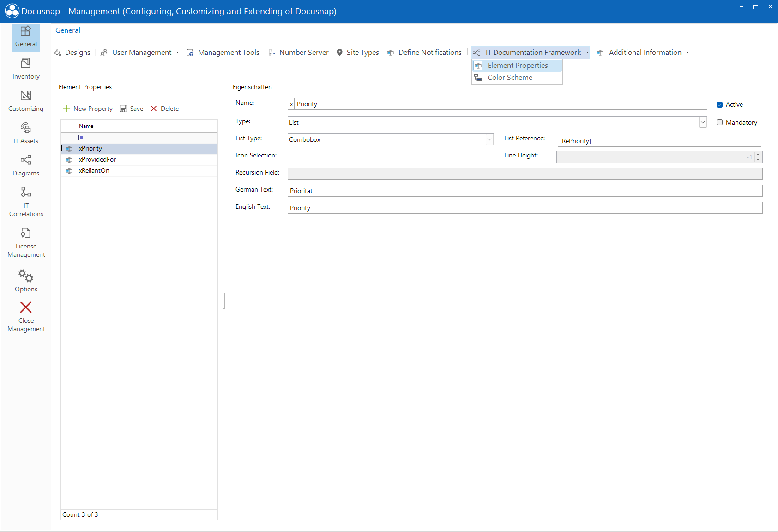
Task: Click the filter icon under Name column
Action: tap(81, 138)
